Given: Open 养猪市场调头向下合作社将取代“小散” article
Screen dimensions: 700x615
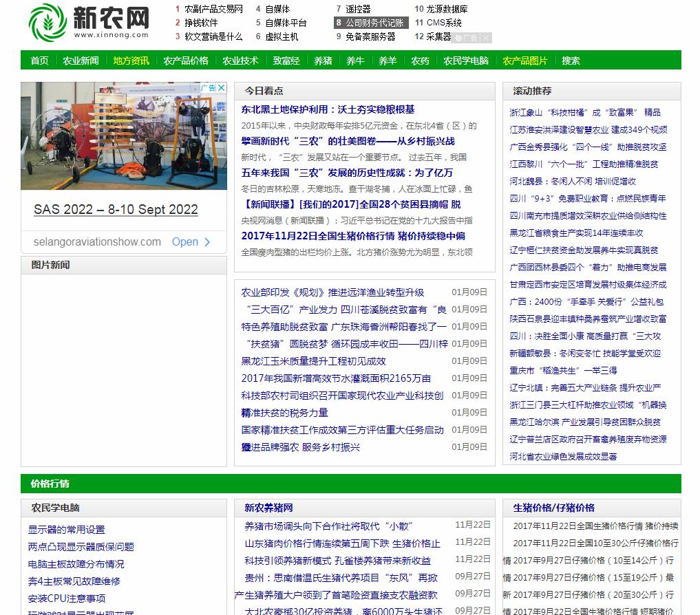Looking at the screenshot, I should point(328,527).
